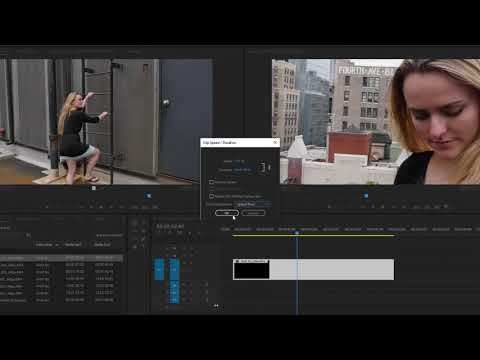Select the Slip tool
The height and width of the screenshot is (360, 480).
(135, 239)
